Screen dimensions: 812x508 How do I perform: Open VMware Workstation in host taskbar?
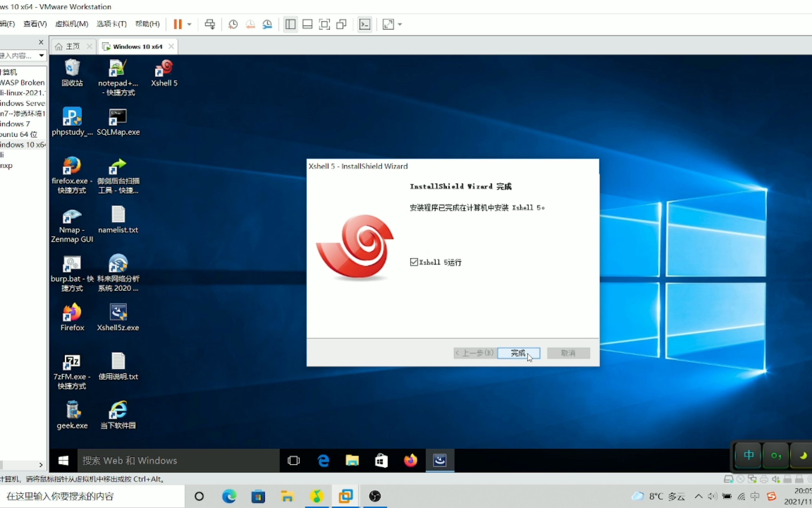pyautogui.click(x=346, y=496)
